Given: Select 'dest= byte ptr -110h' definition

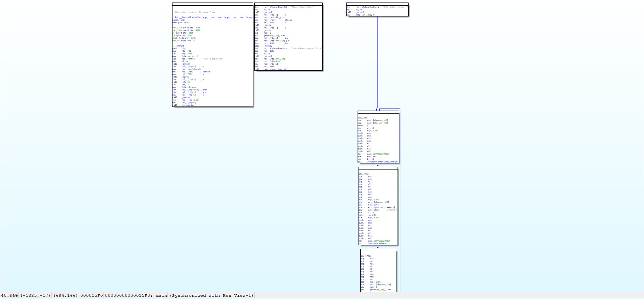Looking at the screenshot, I should click(184, 38).
